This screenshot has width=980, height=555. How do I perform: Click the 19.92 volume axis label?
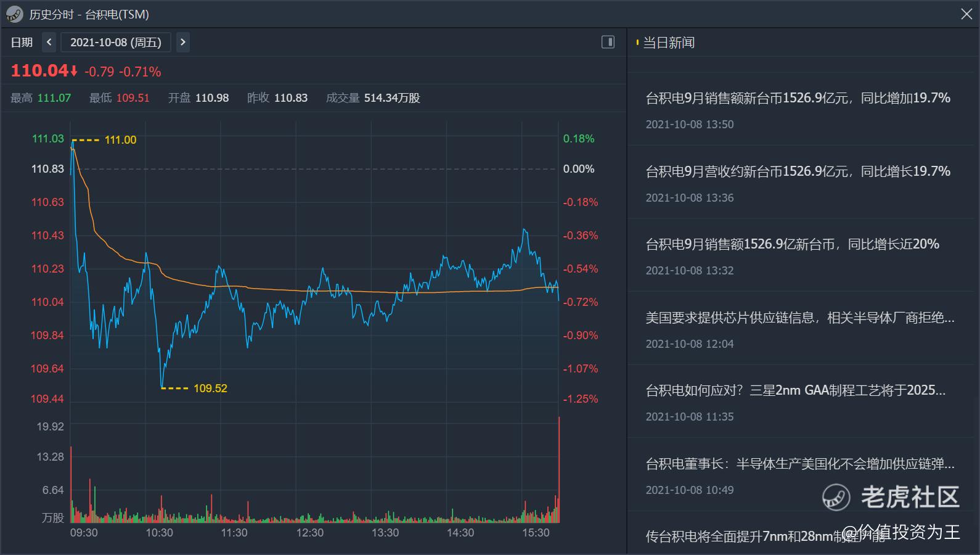point(51,427)
